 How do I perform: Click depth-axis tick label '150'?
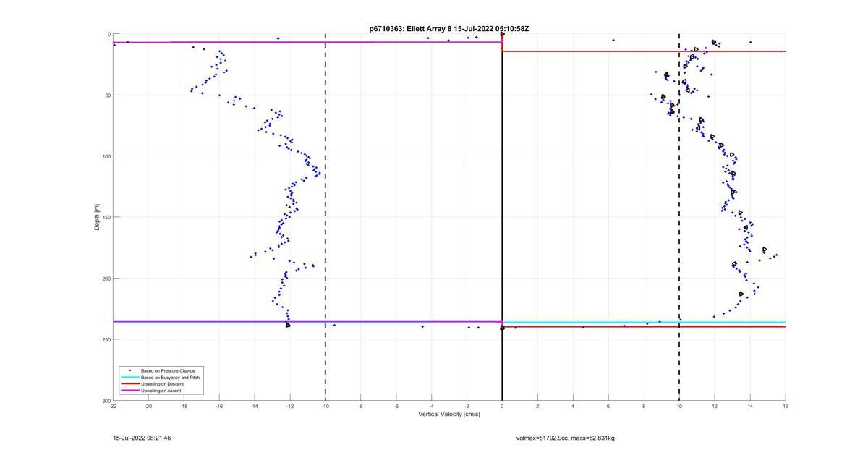[x=106, y=217]
